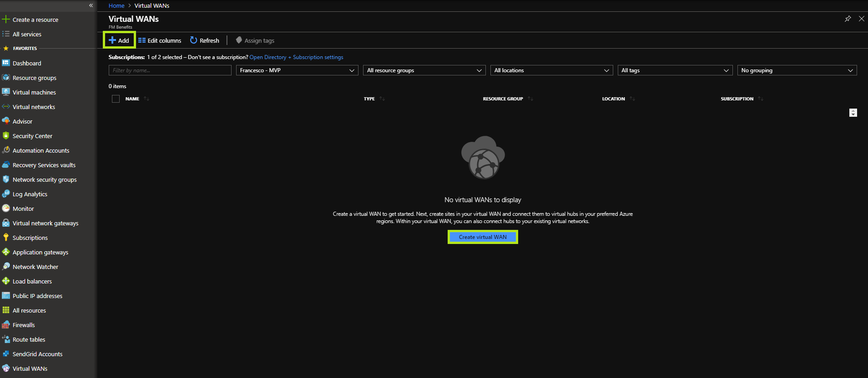Image resolution: width=868 pixels, height=378 pixels.
Task: Click the Advisor cloud icon
Action: (x=6, y=121)
